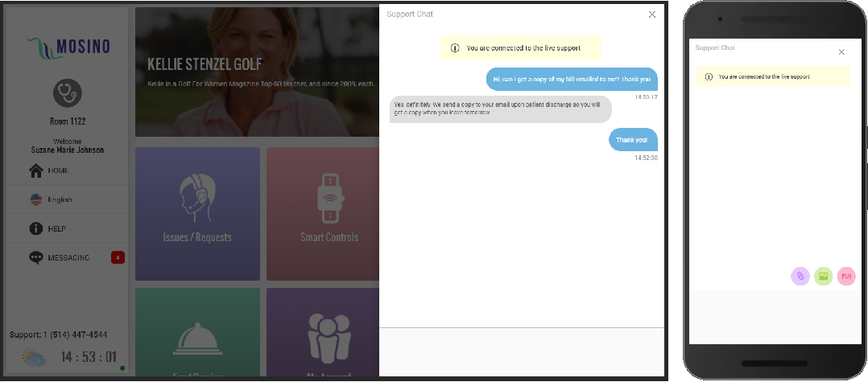868x382 pixels.
Task: Close the desktop Support Chat panel
Action: coord(651,14)
